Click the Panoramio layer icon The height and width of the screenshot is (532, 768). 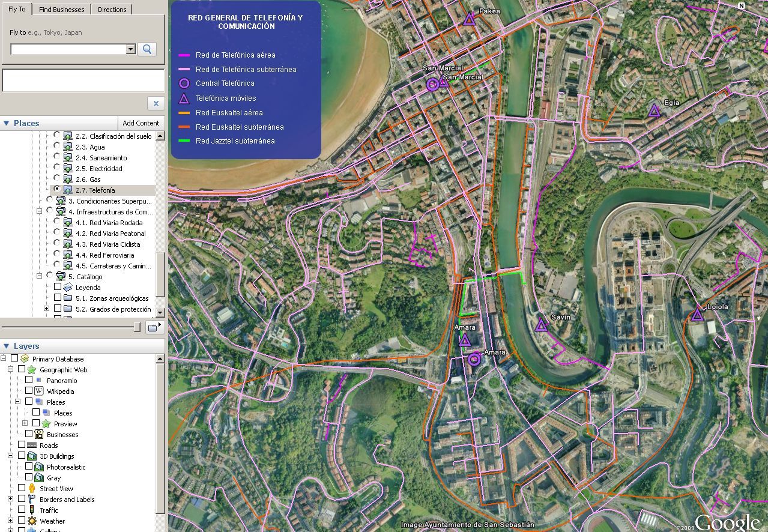click(39, 381)
